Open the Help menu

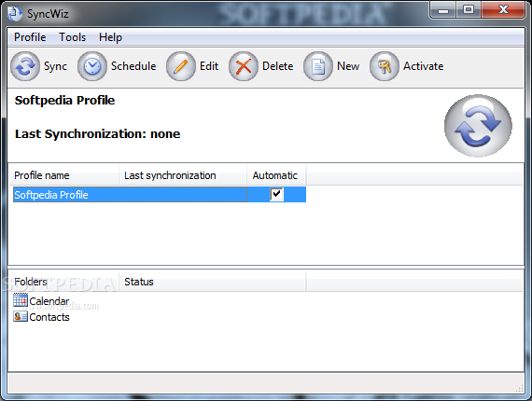point(110,37)
